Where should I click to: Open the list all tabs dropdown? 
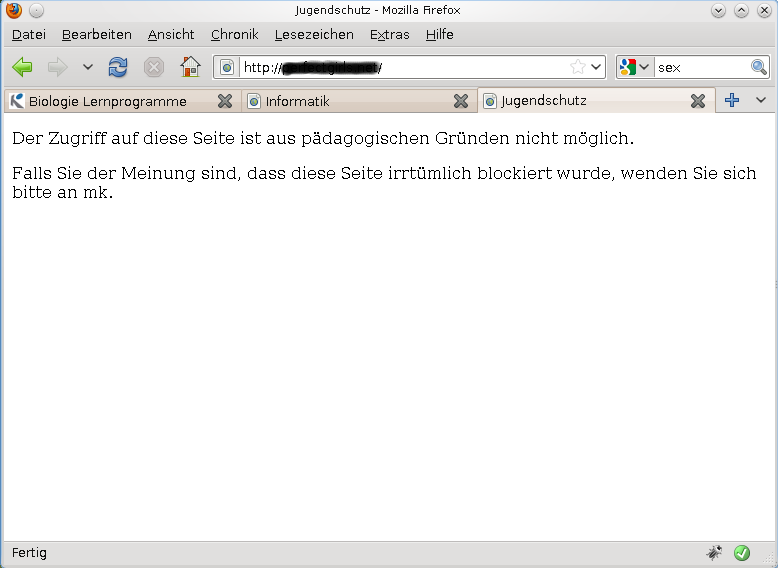760,100
